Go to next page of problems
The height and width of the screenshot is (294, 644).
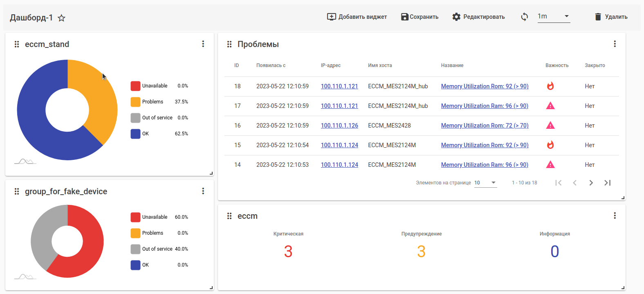pyautogui.click(x=591, y=183)
